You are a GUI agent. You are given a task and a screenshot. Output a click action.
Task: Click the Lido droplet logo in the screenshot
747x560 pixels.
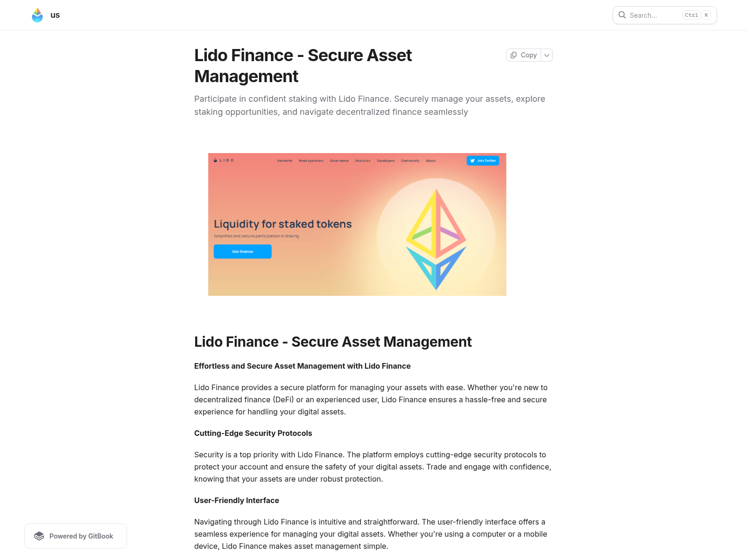click(215, 161)
